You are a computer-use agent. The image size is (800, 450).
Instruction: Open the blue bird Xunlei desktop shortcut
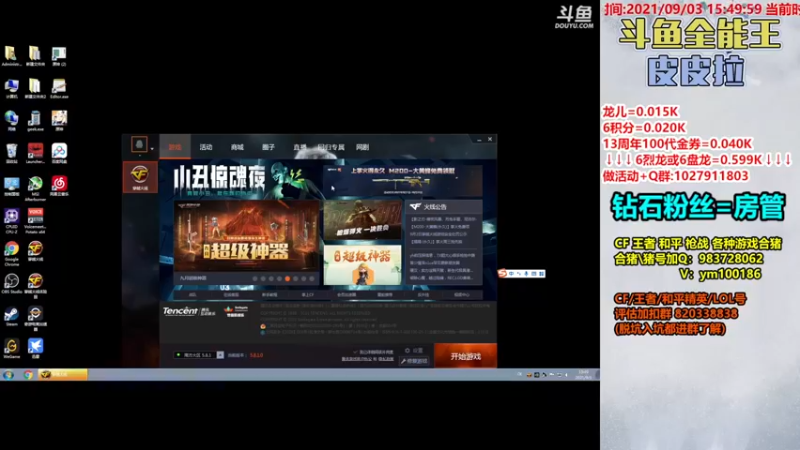tap(35, 348)
